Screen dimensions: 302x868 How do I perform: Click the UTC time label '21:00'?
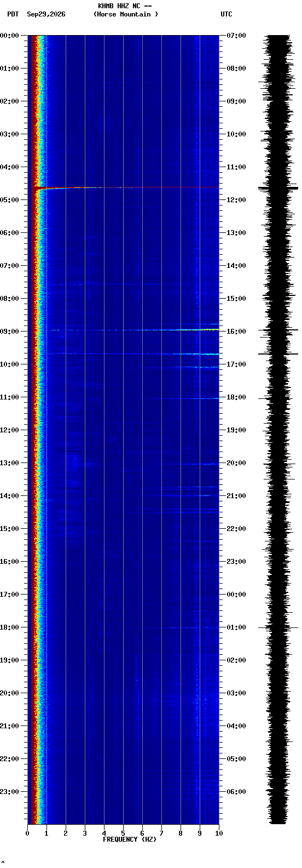pyautogui.click(x=236, y=496)
